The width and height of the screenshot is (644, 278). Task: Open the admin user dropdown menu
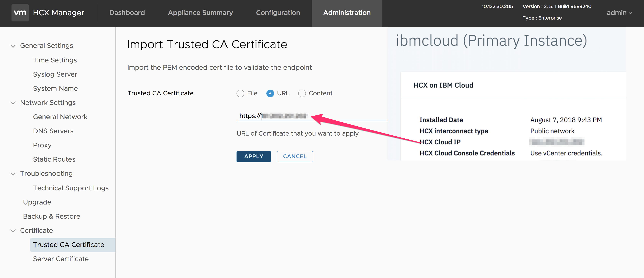(619, 13)
